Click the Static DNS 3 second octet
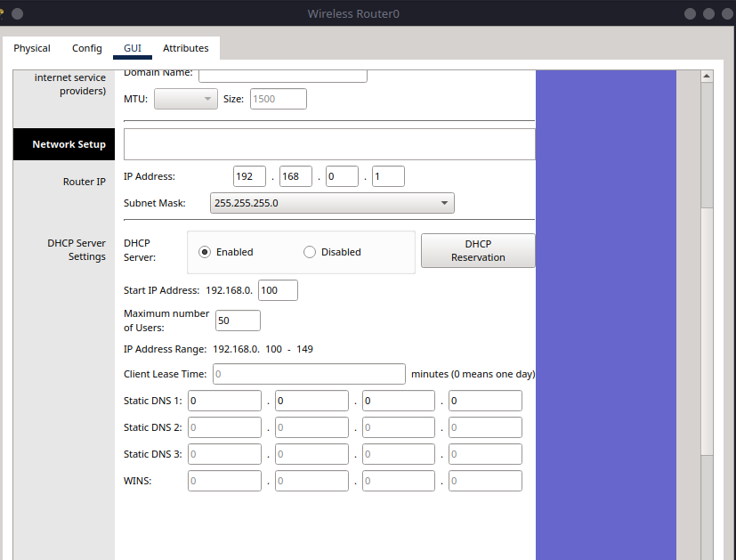Screen dimensions: 736x560 (x=311, y=454)
